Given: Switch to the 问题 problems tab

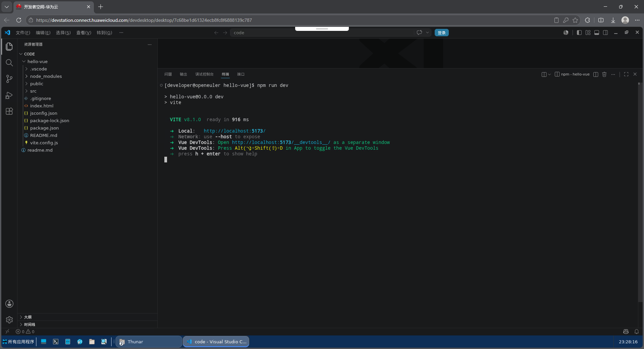Looking at the screenshot, I should (168, 74).
